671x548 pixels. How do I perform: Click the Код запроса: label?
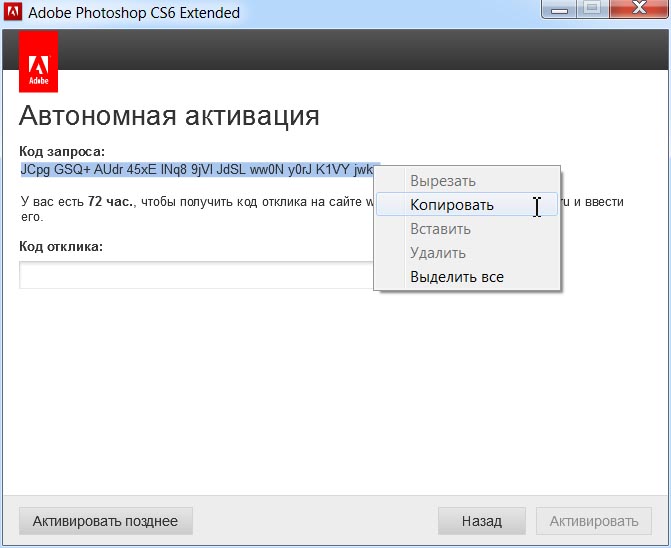coord(62,151)
